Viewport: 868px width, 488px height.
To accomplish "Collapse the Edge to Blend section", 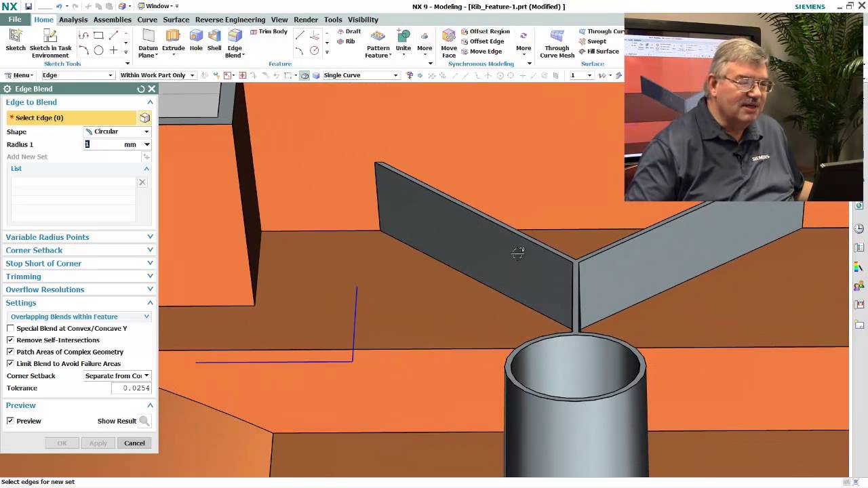I will [x=79, y=102].
